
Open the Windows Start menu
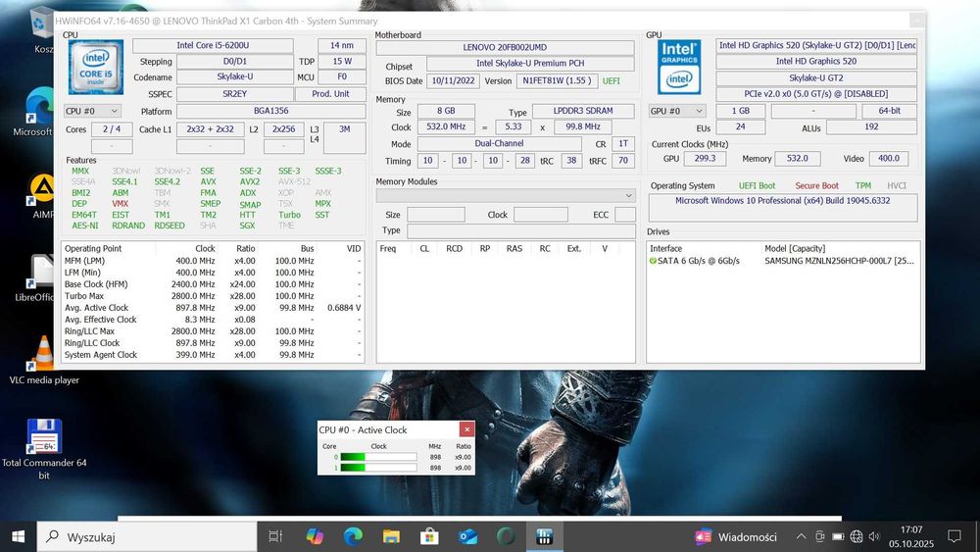(18, 536)
